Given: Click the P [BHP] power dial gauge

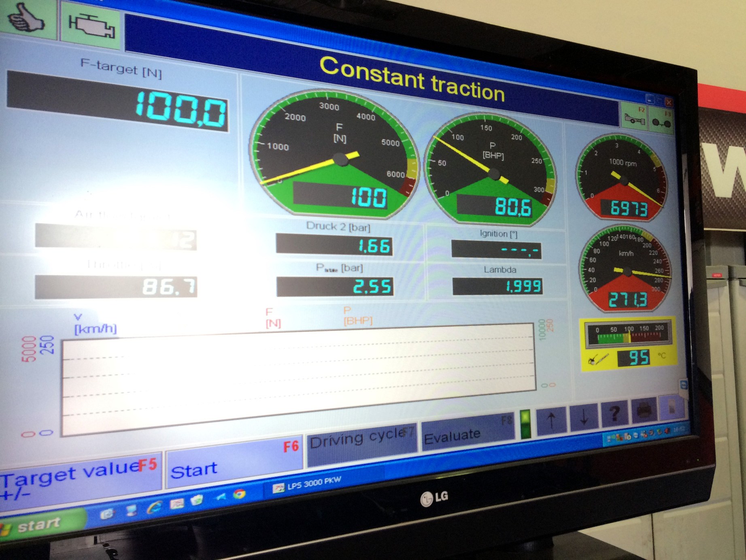Looking at the screenshot, I should (491, 169).
